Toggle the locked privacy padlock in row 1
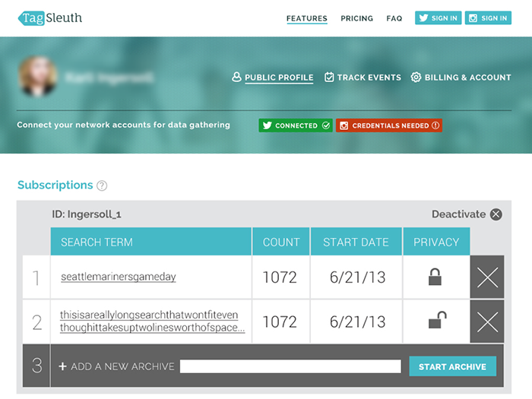This screenshot has height=399, width=532. click(x=435, y=277)
